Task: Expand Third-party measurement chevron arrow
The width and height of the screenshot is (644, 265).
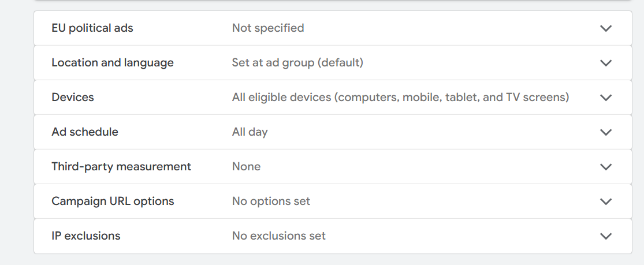Action: (x=605, y=167)
